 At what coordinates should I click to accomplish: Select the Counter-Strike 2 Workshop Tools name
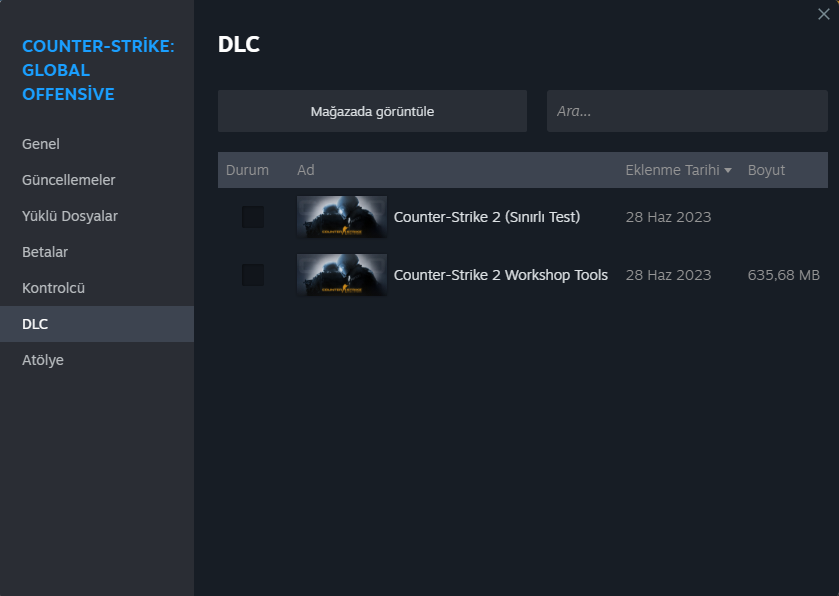coord(501,275)
